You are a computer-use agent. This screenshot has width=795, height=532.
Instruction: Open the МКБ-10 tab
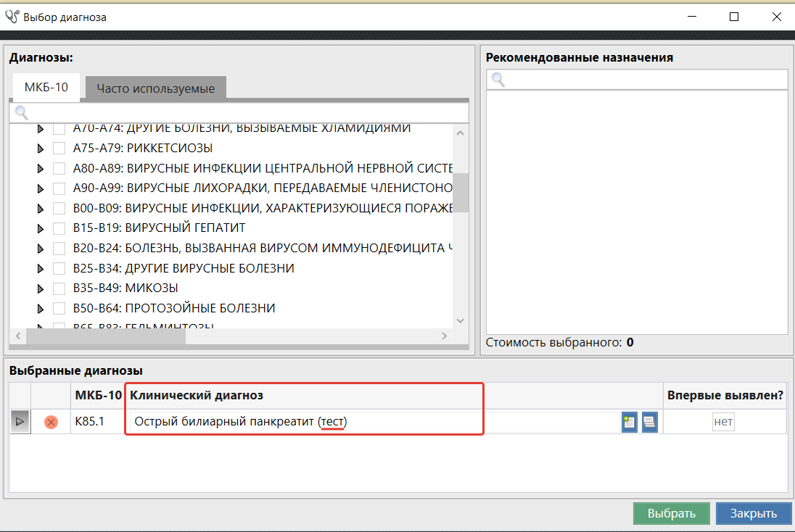click(46, 88)
